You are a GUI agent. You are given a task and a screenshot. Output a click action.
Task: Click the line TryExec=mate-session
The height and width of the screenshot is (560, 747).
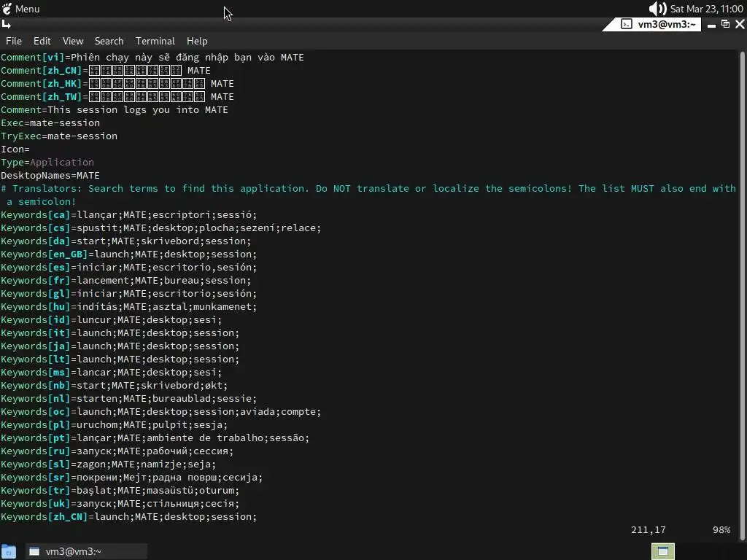click(59, 136)
